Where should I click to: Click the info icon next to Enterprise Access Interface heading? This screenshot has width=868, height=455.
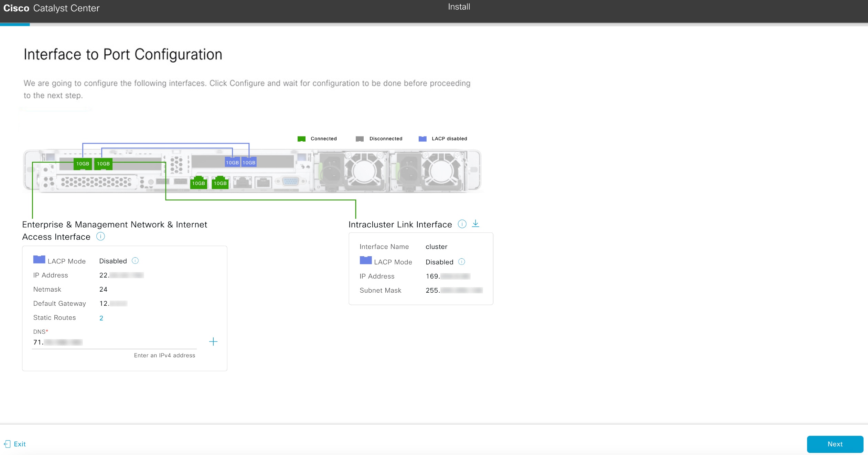point(100,236)
